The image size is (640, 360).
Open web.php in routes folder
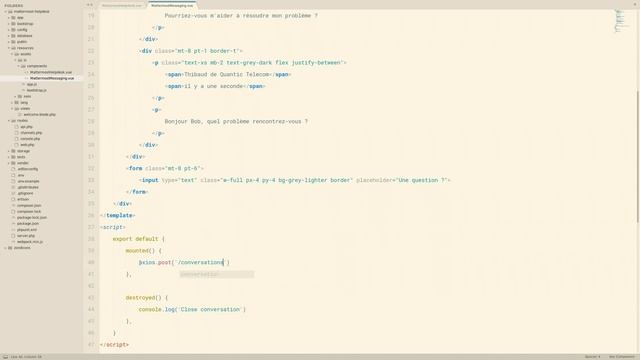point(27,145)
